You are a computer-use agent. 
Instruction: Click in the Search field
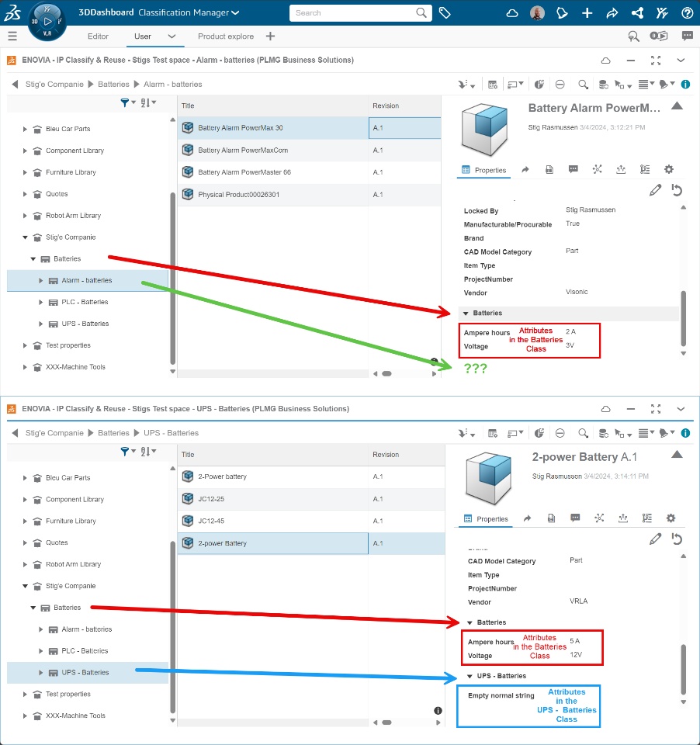(352, 13)
